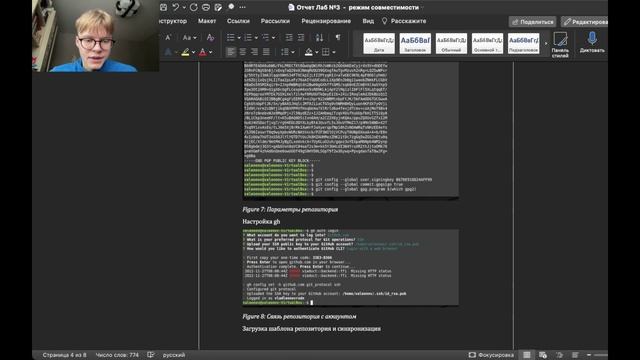
Task: Click Число слов: 774 in status bar
Action: (117, 355)
